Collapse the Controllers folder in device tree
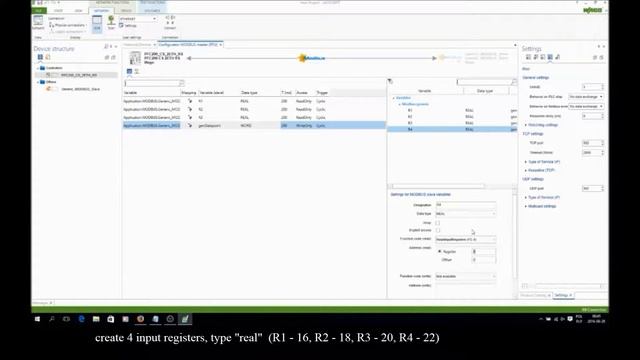This screenshot has height=360, width=640. click(x=38, y=68)
